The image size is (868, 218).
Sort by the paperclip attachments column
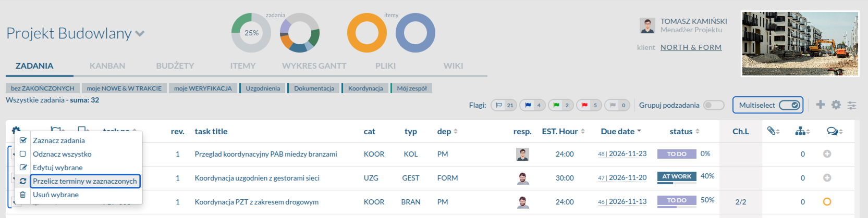coord(773,131)
